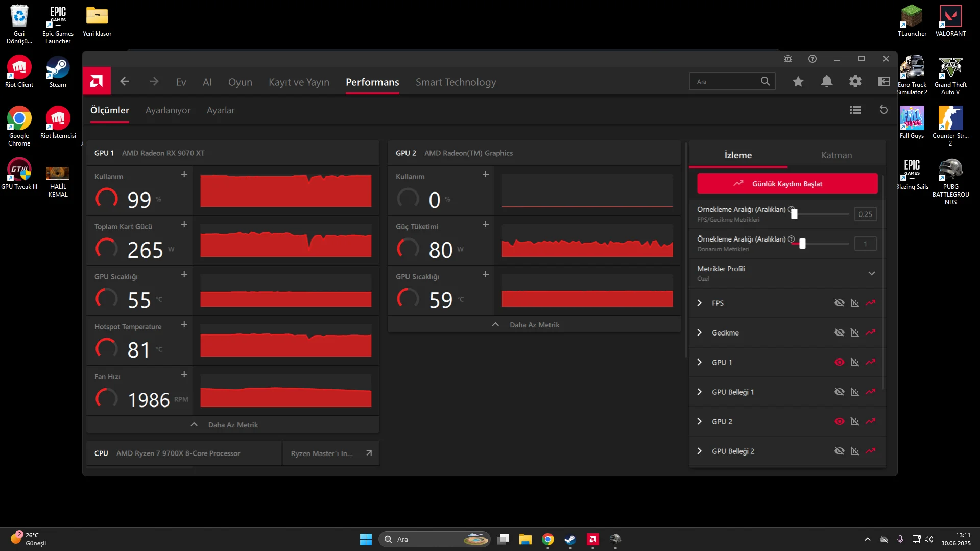Expand the Metrikler Profili dropdown
Screen dimensions: 980x551
click(871, 273)
